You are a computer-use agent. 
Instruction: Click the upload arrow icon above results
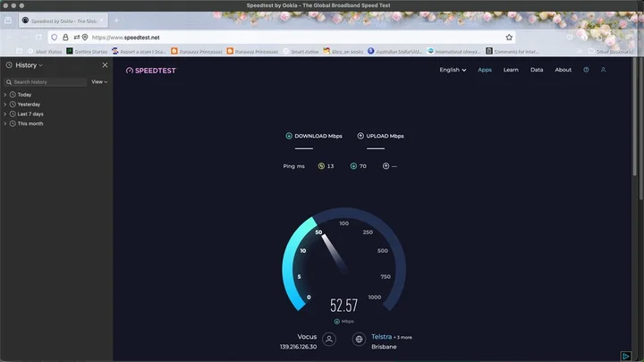coord(360,136)
